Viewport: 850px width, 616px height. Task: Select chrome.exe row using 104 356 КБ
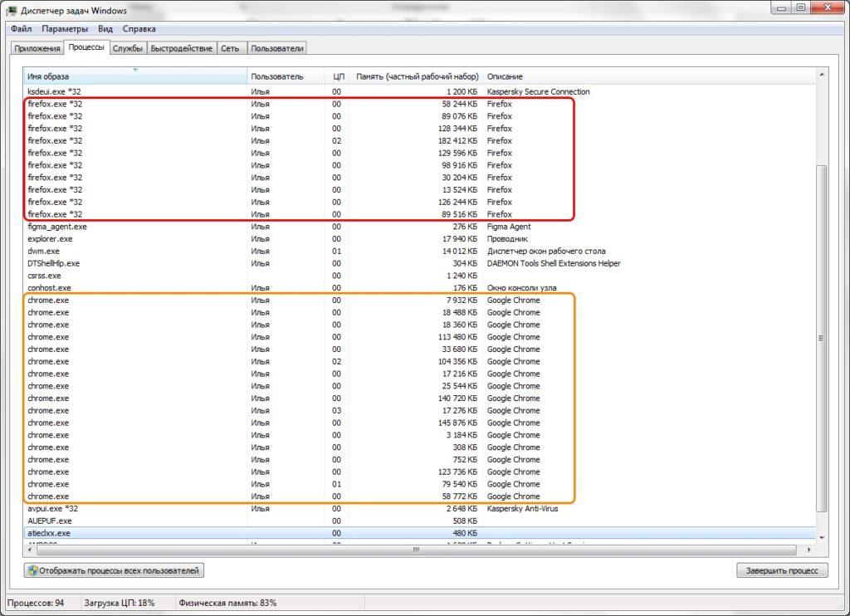point(419,362)
